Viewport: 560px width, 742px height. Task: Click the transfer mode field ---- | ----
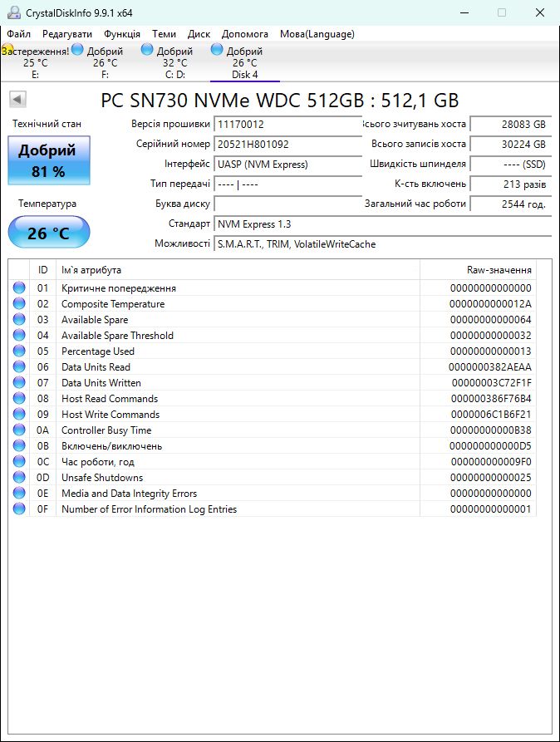(287, 184)
